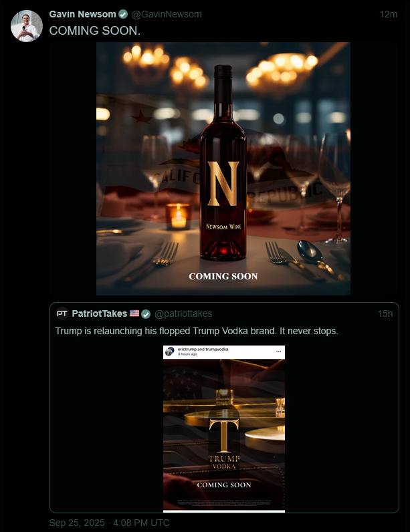This screenshot has width=410, height=532.
Task: Click the verified badge next to PatriotTakes
Action: [146, 314]
